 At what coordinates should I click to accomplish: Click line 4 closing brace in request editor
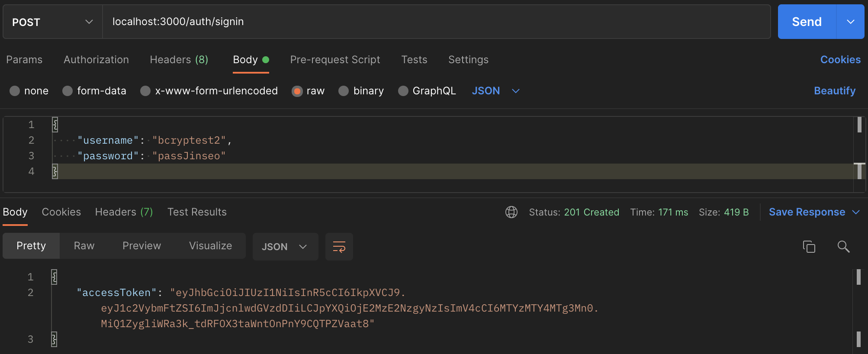[x=55, y=171]
